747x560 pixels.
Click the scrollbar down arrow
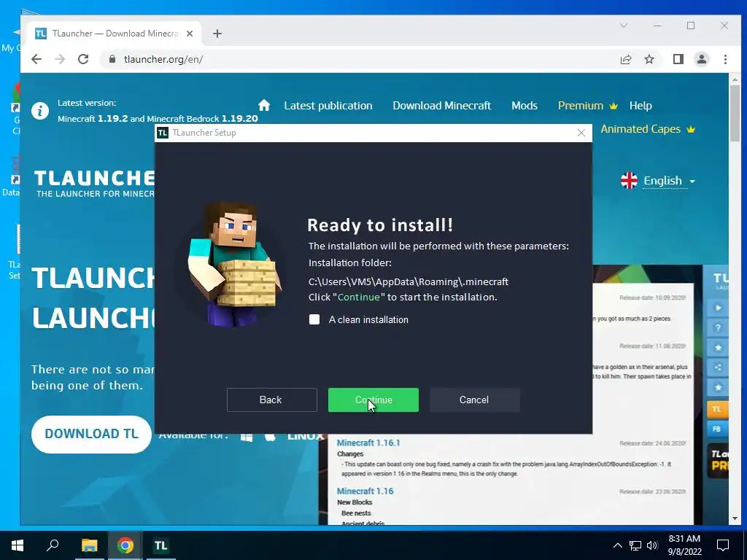(735, 518)
